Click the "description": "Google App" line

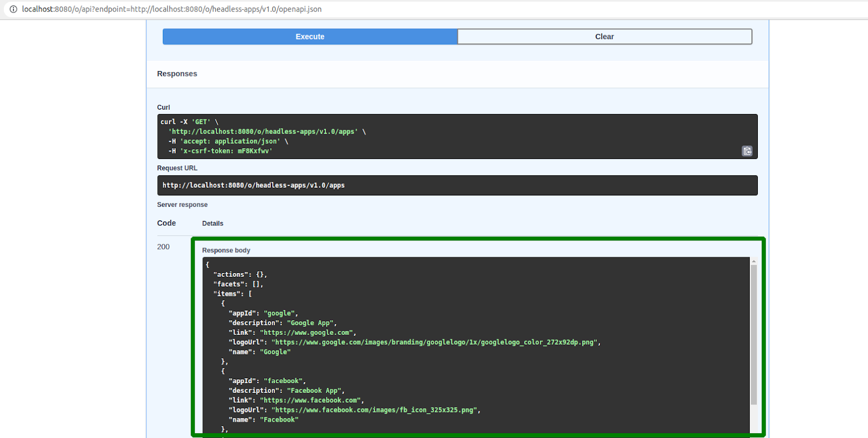point(283,323)
